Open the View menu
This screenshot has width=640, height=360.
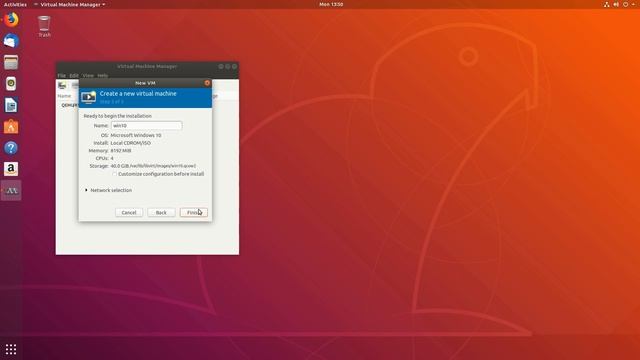88,76
